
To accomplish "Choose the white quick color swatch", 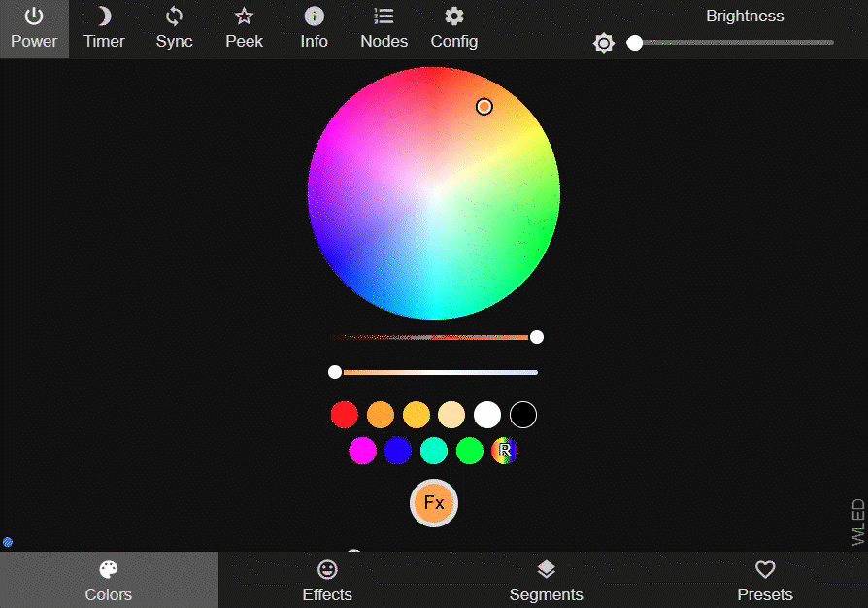I will click(487, 415).
